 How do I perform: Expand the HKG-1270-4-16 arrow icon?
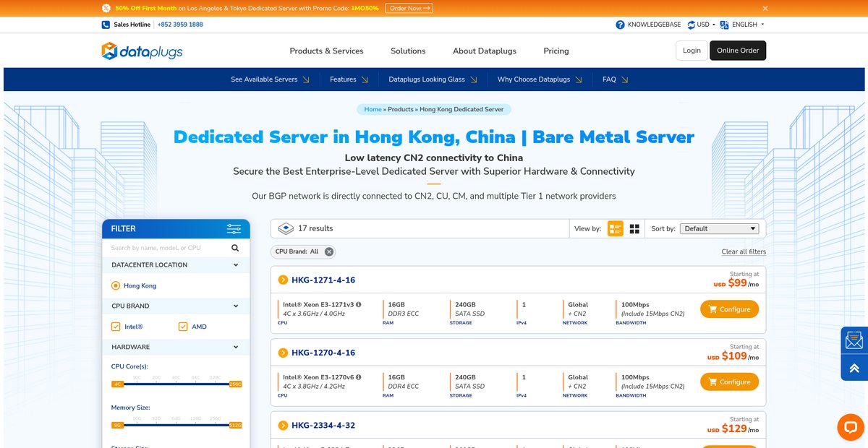pyautogui.click(x=283, y=353)
